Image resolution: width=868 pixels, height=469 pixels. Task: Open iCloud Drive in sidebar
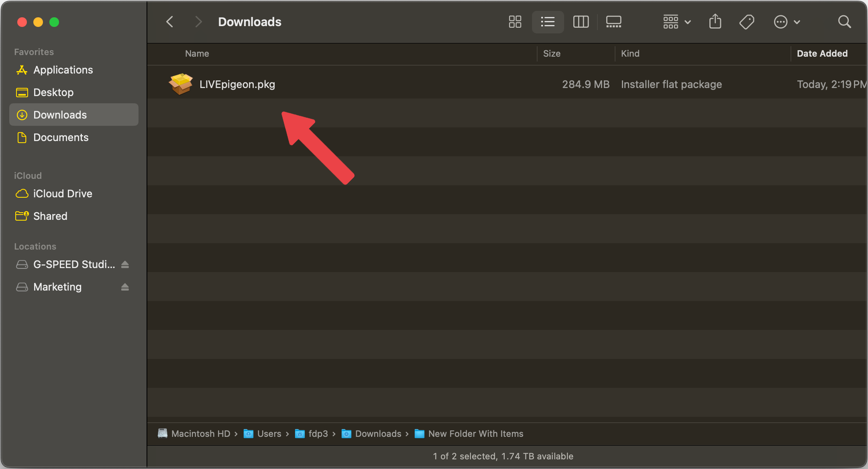(63, 194)
